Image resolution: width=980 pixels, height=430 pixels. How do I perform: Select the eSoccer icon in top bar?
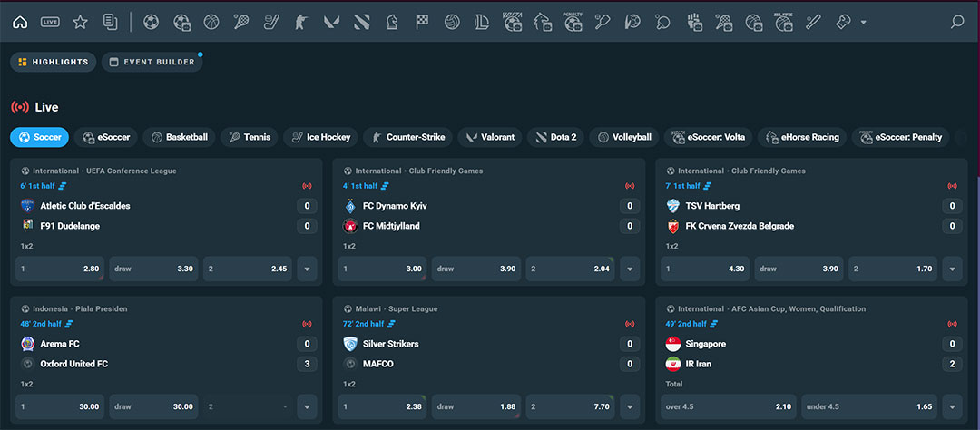(x=181, y=23)
